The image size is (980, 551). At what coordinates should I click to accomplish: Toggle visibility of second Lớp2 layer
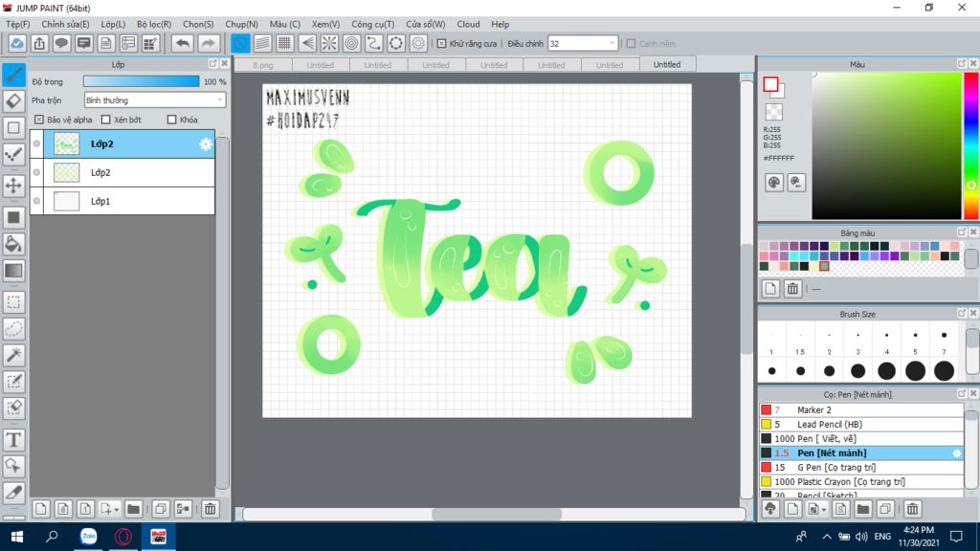tap(37, 172)
